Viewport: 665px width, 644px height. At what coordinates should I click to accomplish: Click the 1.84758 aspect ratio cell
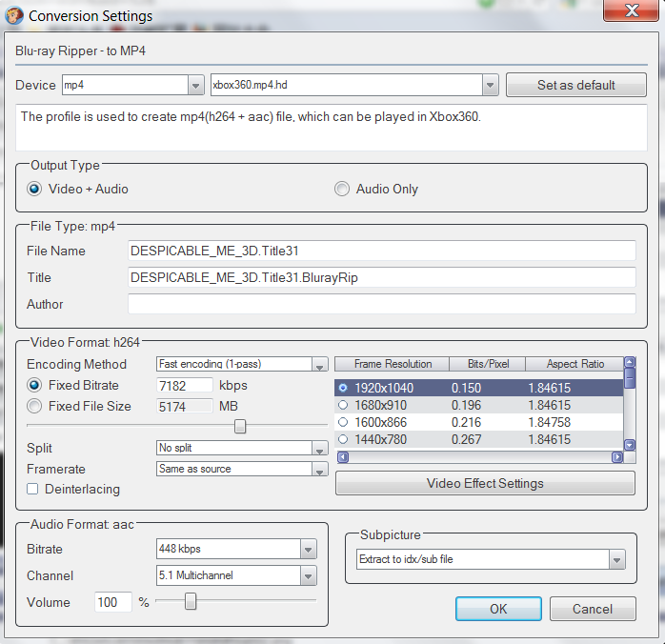click(x=549, y=422)
